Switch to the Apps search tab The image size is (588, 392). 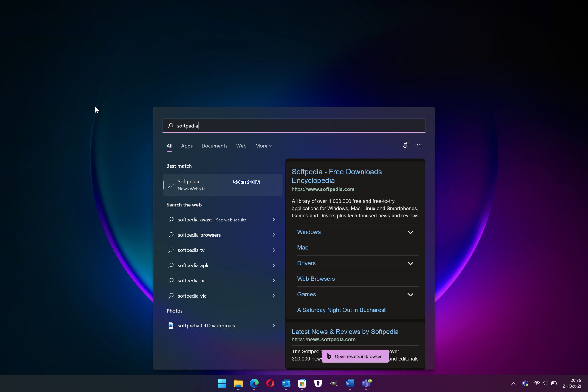(x=187, y=146)
